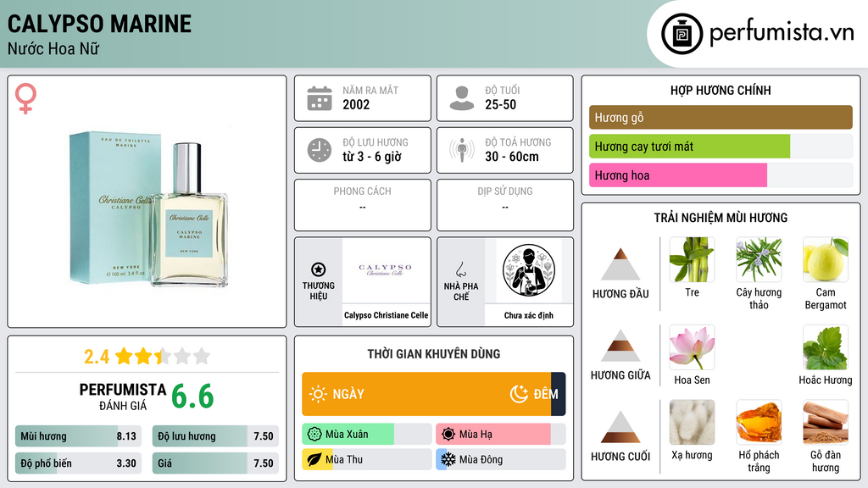
Task: Click the sillage icon beside Độ toả hương
Action: pyautogui.click(x=462, y=150)
